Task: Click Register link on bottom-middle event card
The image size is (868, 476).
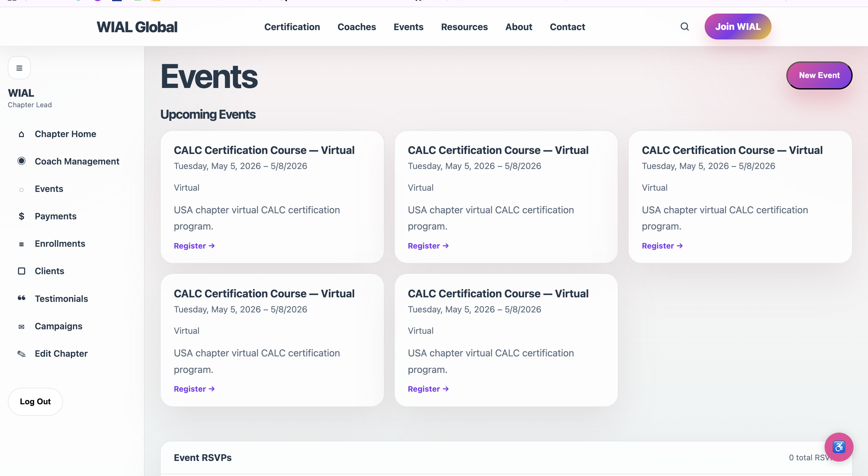Action: click(x=428, y=389)
